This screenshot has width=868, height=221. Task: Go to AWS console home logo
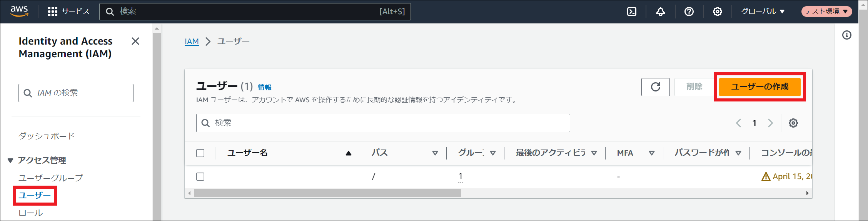[19, 11]
